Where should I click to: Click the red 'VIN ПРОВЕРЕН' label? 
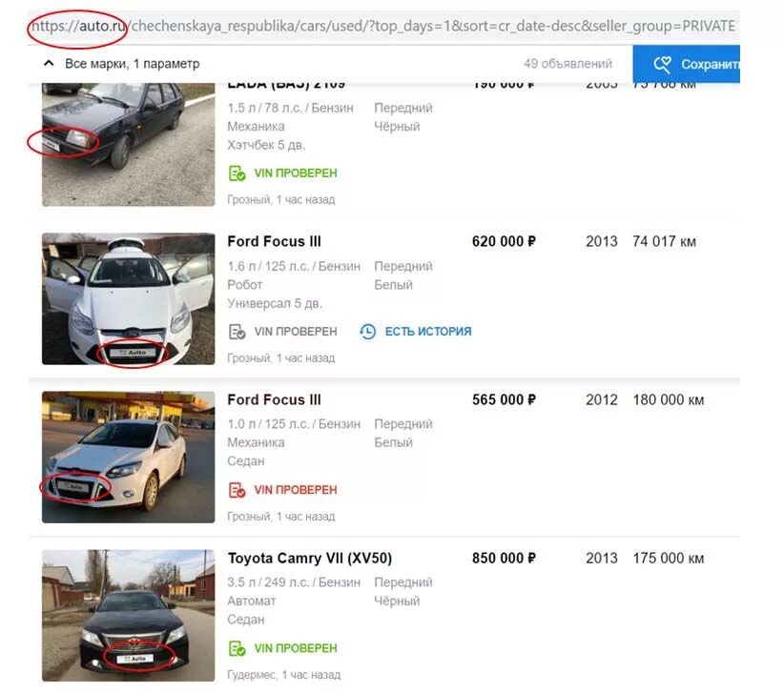(x=296, y=490)
